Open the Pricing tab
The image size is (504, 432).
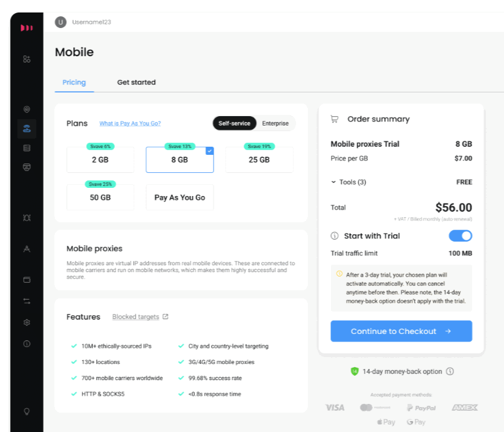pyautogui.click(x=74, y=82)
